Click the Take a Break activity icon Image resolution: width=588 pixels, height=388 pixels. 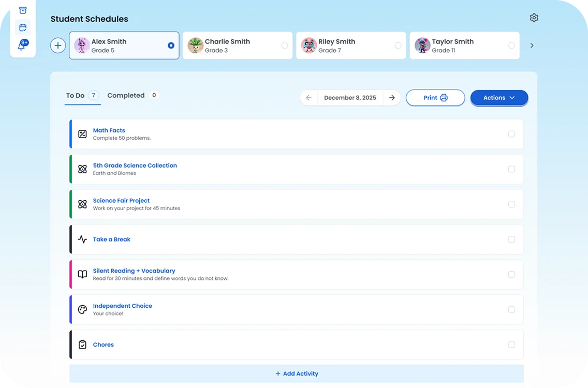click(82, 240)
